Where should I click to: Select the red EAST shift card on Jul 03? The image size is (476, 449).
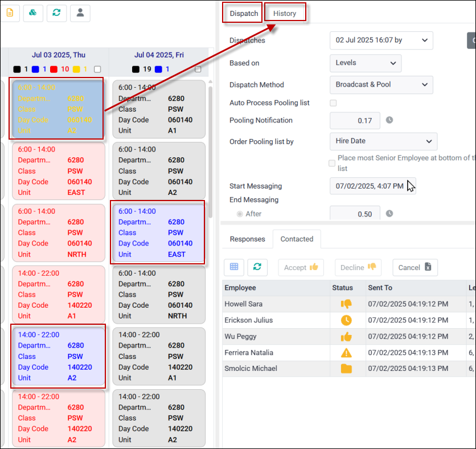pos(58,171)
